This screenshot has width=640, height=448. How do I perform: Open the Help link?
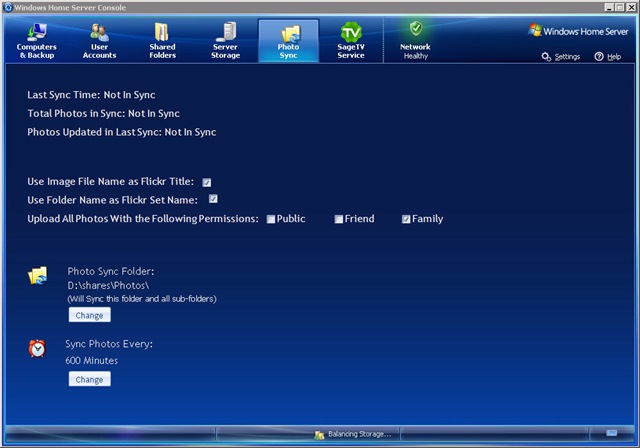tap(608, 57)
